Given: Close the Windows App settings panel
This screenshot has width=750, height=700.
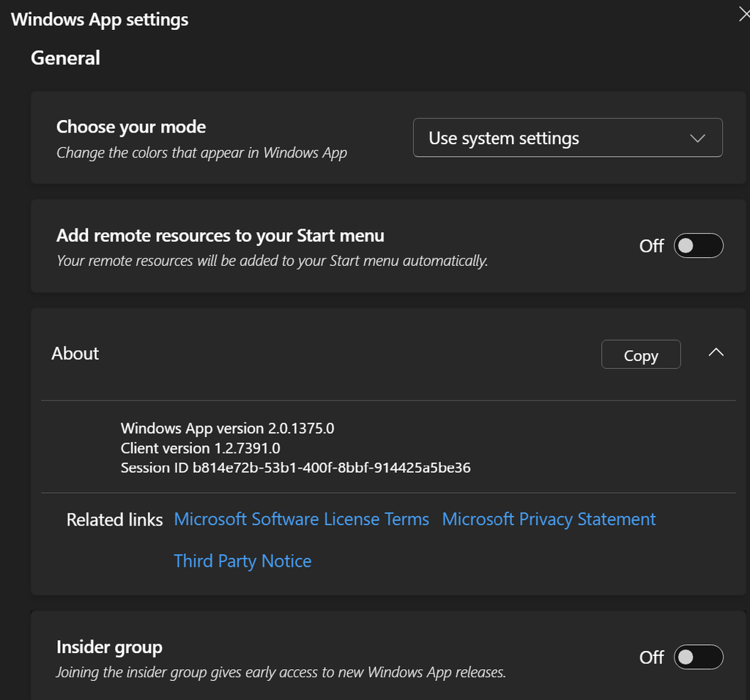Looking at the screenshot, I should pos(744,15).
